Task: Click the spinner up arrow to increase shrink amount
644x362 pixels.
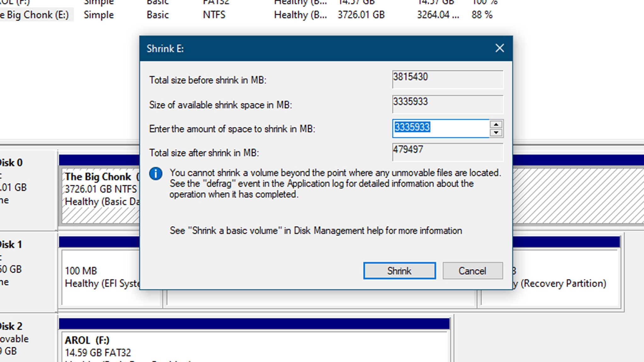Action: pyautogui.click(x=496, y=125)
